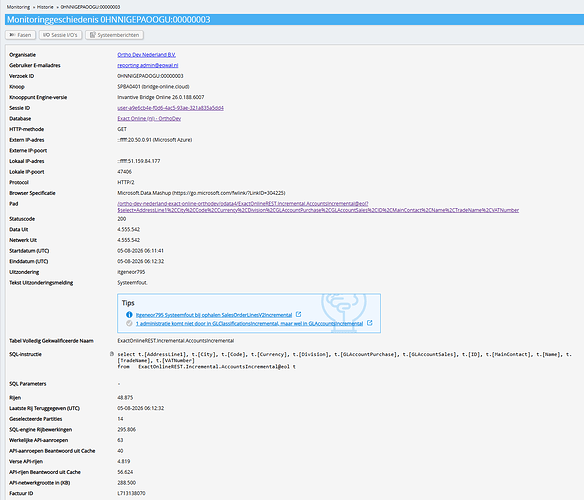
Task: Click the Systeemberichten document icon
Action: [x=93, y=35]
